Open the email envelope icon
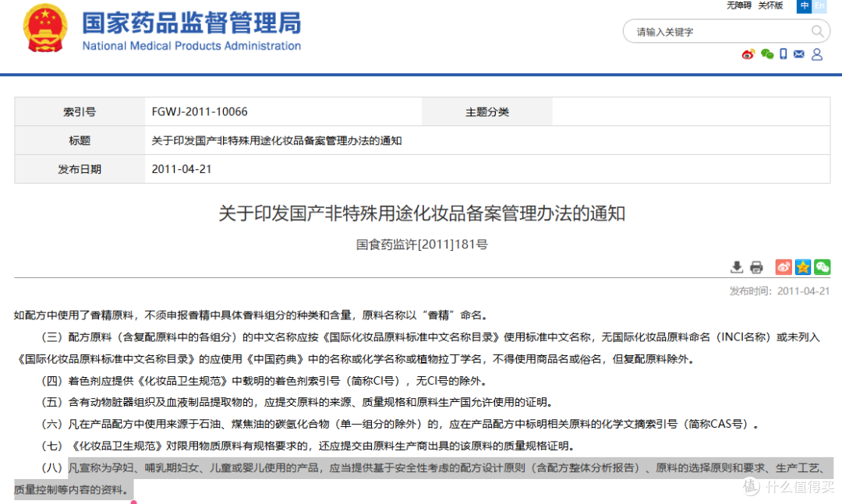This screenshot has height=504, width=842. tap(799, 55)
